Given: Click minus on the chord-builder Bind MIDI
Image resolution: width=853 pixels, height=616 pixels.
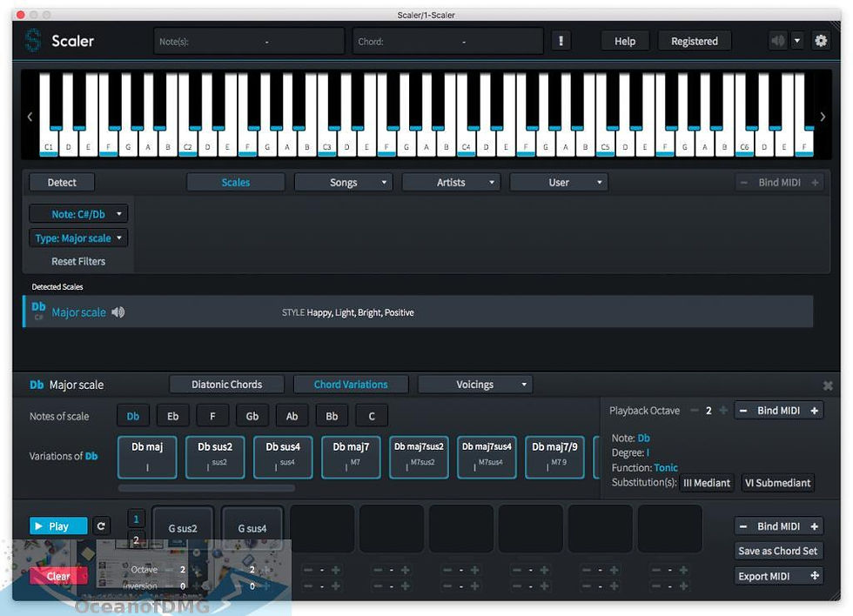Looking at the screenshot, I should tap(743, 526).
